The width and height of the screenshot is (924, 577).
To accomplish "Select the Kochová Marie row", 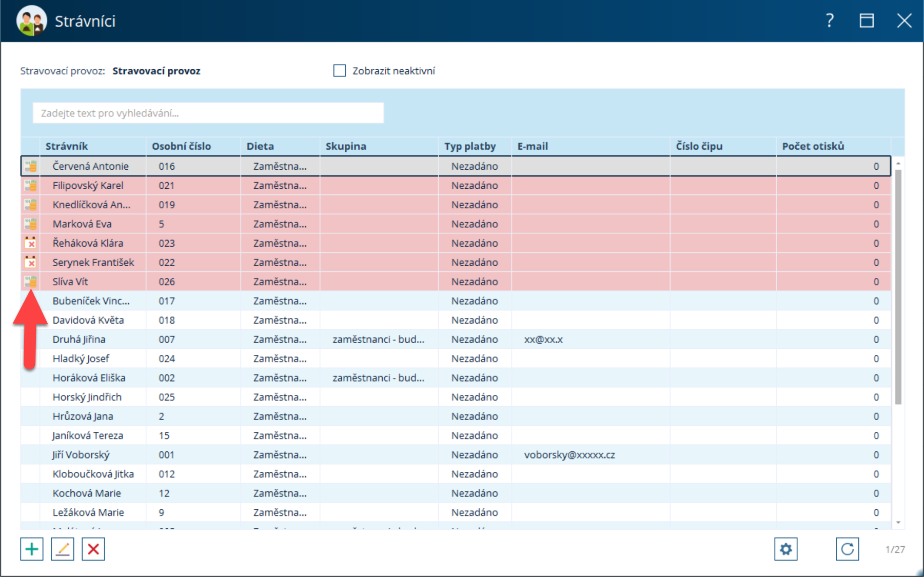I will coord(456,493).
